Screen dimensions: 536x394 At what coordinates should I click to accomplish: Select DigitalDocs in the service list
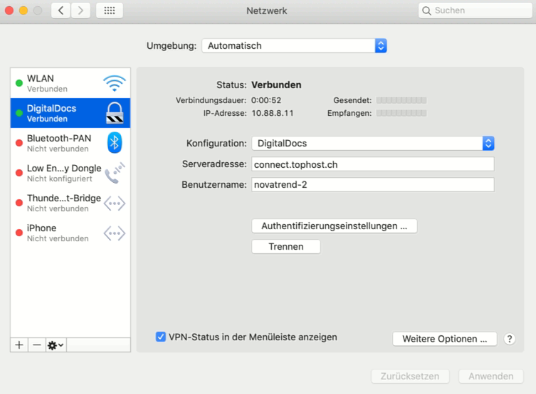70,113
